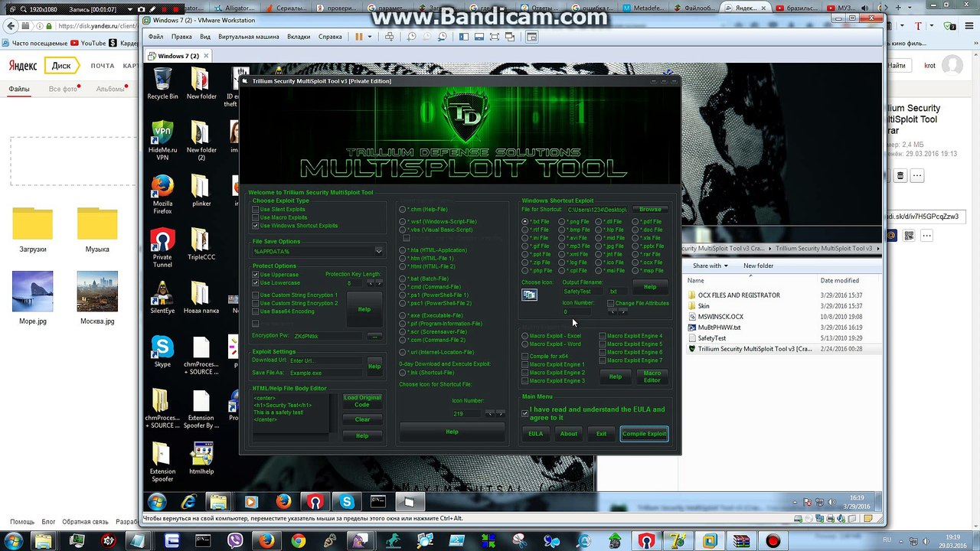
Task: Click Browse for shortcut file
Action: 650,210
